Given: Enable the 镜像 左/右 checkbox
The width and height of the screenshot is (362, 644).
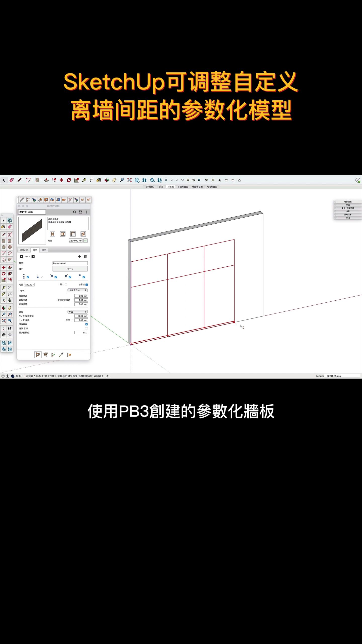Looking at the screenshot, I should pos(87,328).
